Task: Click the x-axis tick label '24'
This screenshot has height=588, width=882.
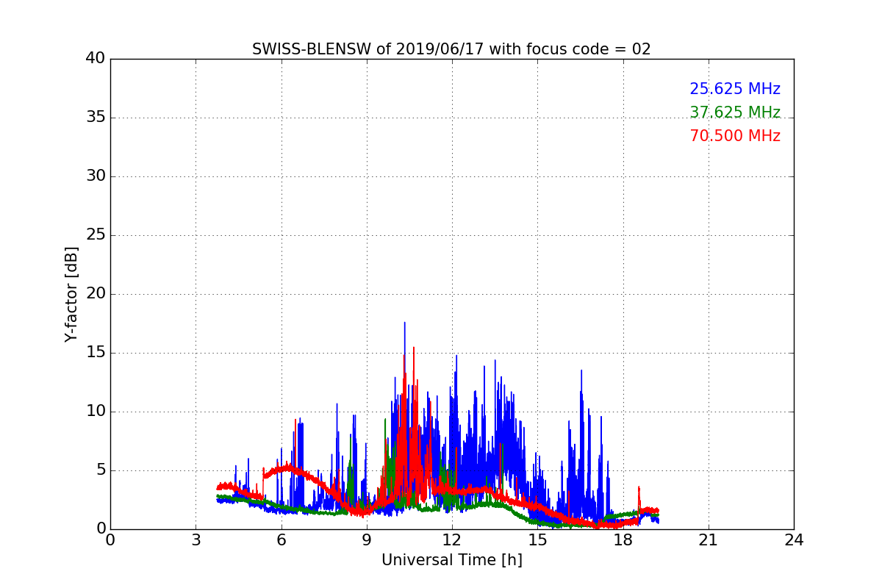Action: [794, 539]
